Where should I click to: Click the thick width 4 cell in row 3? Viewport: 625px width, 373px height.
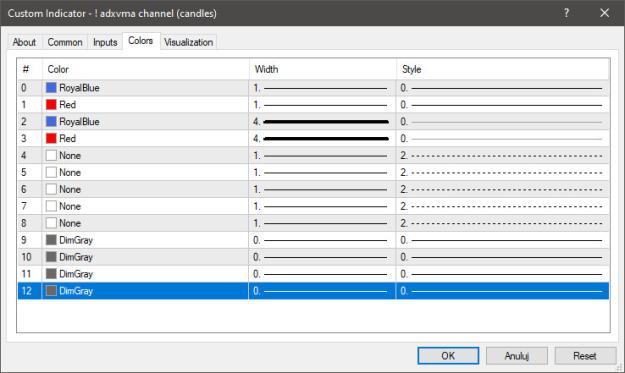[322, 139]
